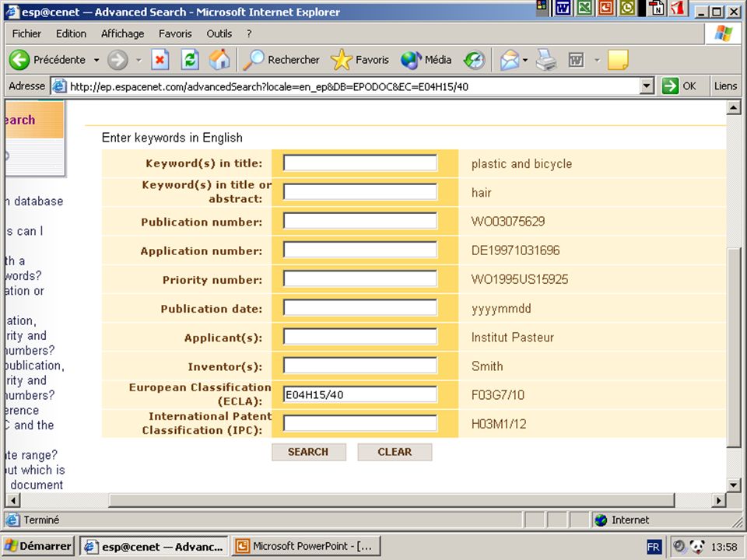747x560 pixels.
Task: Open the Précédente history dropdown arrow
Action: click(x=96, y=60)
